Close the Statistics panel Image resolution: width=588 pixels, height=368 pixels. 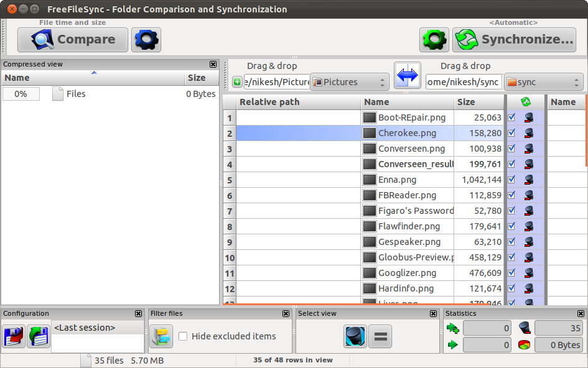[x=581, y=314]
